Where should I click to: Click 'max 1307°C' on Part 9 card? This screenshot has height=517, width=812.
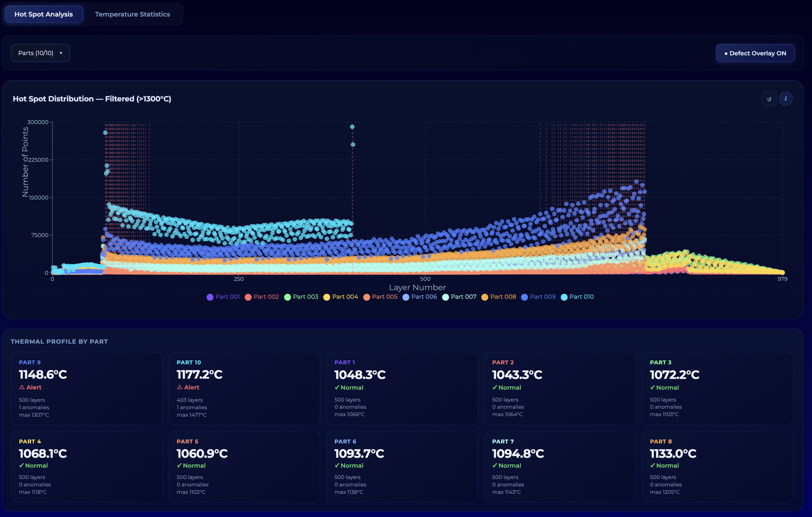coord(34,415)
